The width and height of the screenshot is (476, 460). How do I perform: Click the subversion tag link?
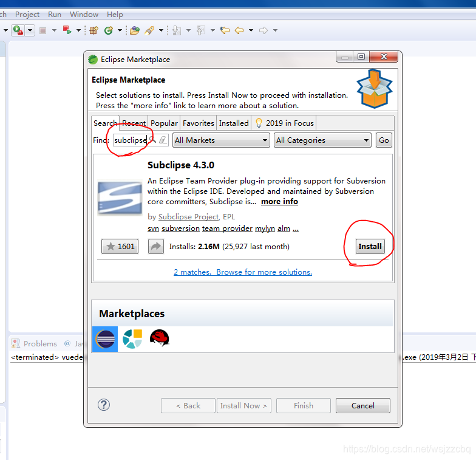point(180,228)
